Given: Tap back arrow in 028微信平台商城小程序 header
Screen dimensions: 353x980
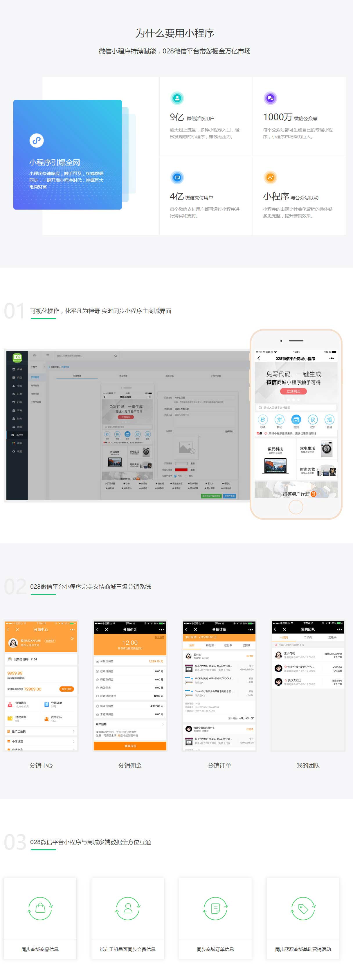Looking at the screenshot, I should click(259, 359).
